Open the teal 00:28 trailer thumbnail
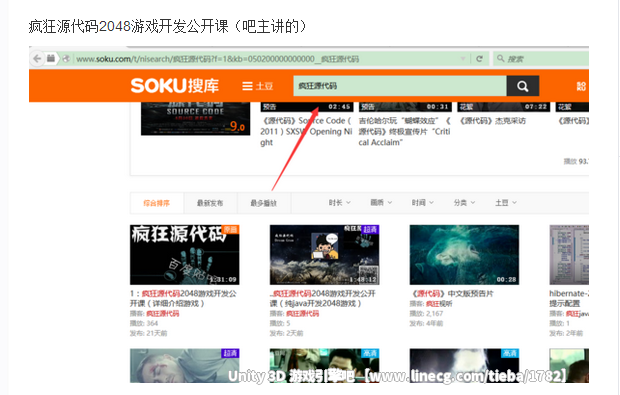This screenshot has width=620, height=395. [464, 255]
